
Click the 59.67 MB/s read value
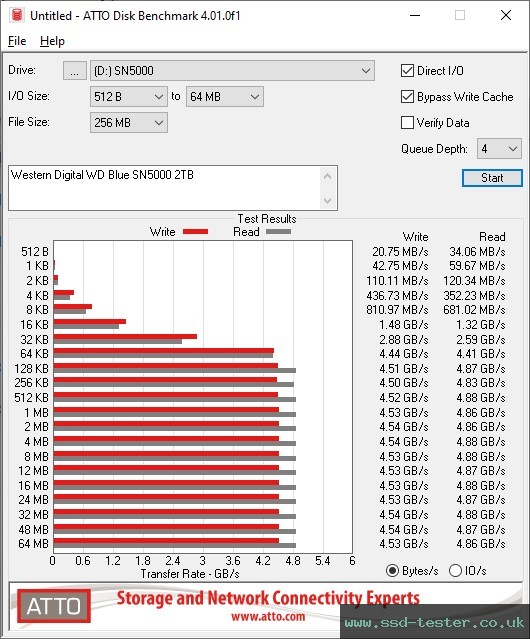coord(477,266)
